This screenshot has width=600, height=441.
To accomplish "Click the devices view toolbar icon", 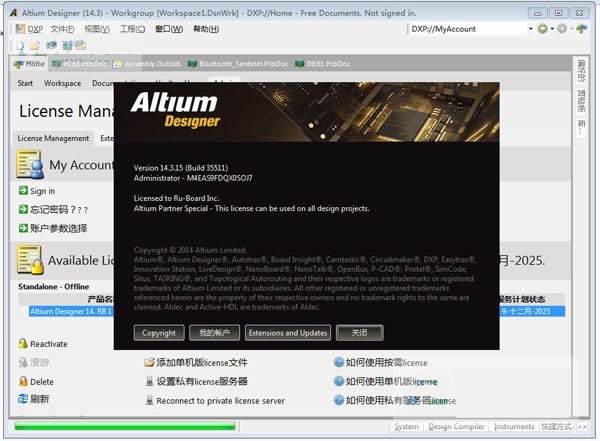I will point(67,46).
